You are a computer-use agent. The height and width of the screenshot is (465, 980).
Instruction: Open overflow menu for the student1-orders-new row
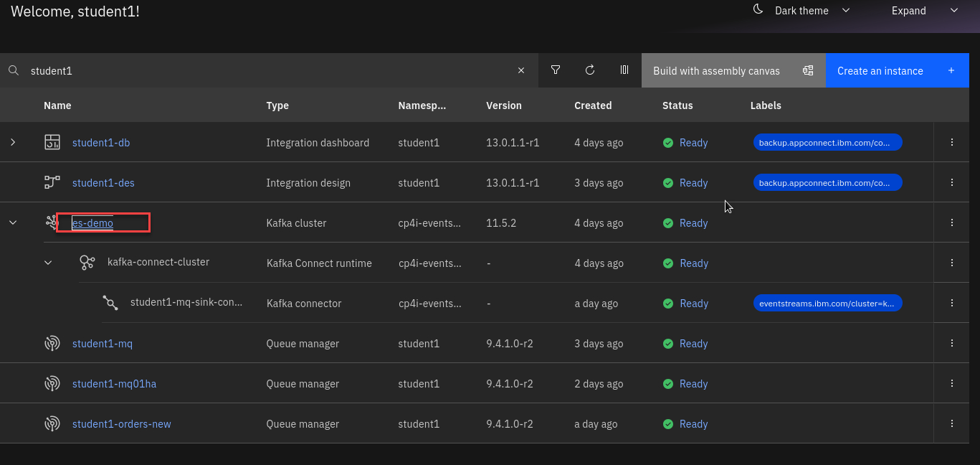952,423
